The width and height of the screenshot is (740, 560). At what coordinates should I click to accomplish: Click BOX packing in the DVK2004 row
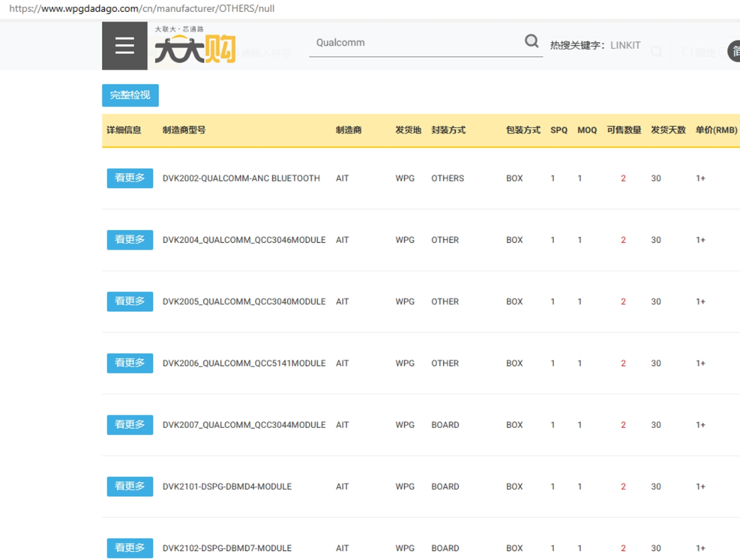(514, 240)
